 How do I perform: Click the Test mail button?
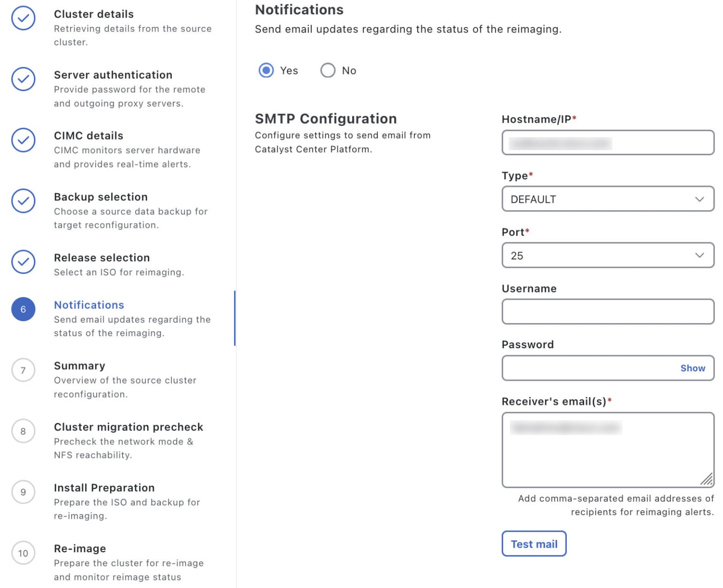pyautogui.click(x=534, y=544)
